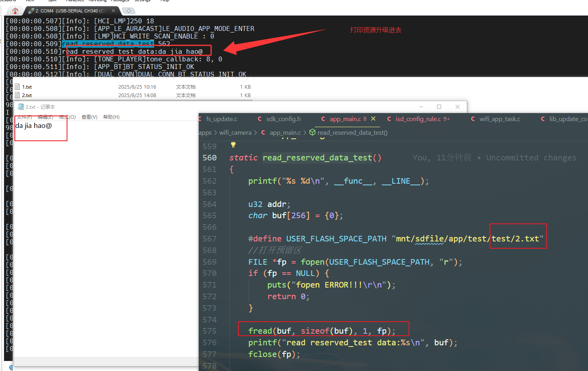
Task: Close the app_main.c editor tab
Action: 373,119
